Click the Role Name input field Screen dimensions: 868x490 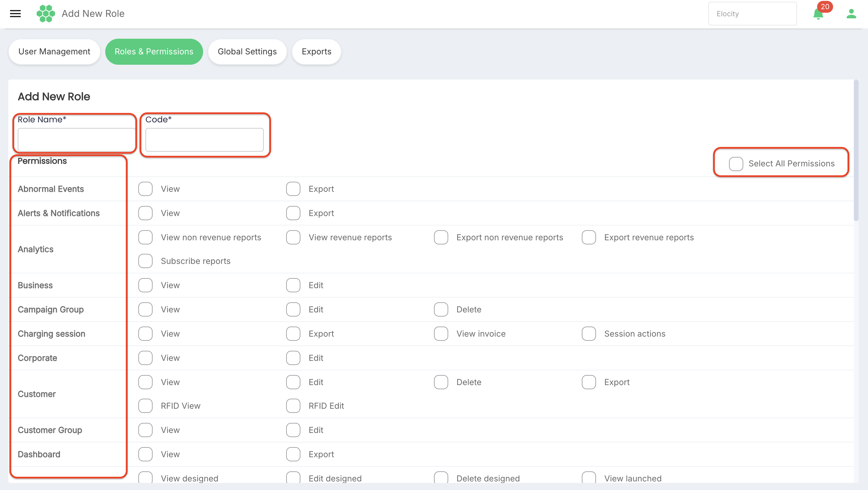click(77, 139)
